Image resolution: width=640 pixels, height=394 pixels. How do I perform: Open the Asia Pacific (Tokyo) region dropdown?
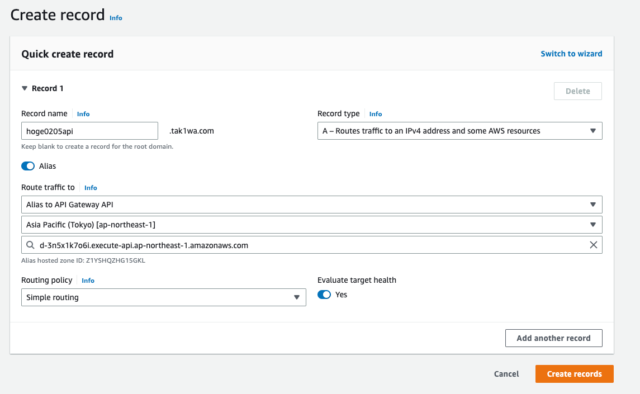pyautogui.click(x=312, y=225)
